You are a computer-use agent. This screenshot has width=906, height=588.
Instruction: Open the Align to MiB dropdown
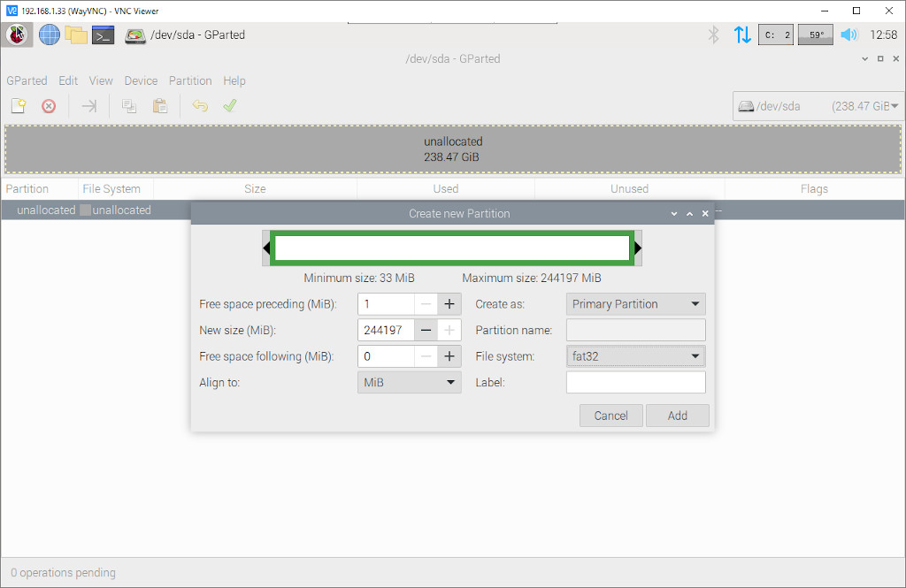[x=409, y=382]
